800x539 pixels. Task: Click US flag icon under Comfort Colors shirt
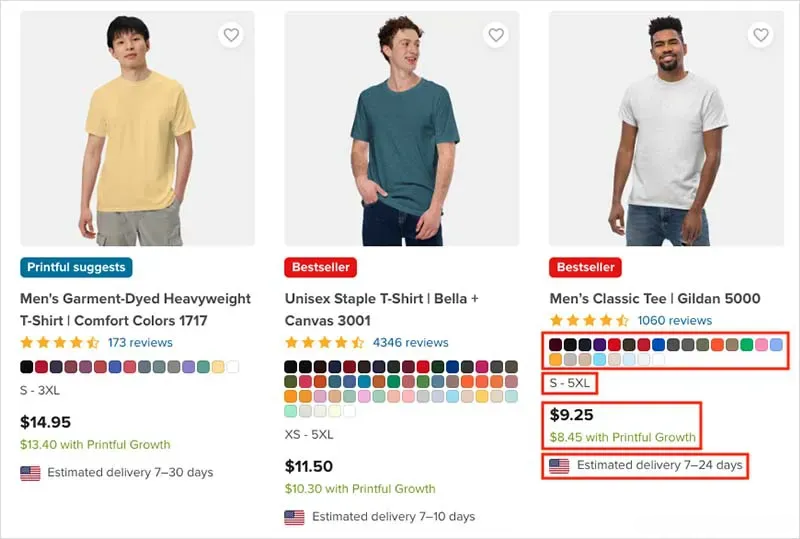pyautogui.click(x=30, y=473)
